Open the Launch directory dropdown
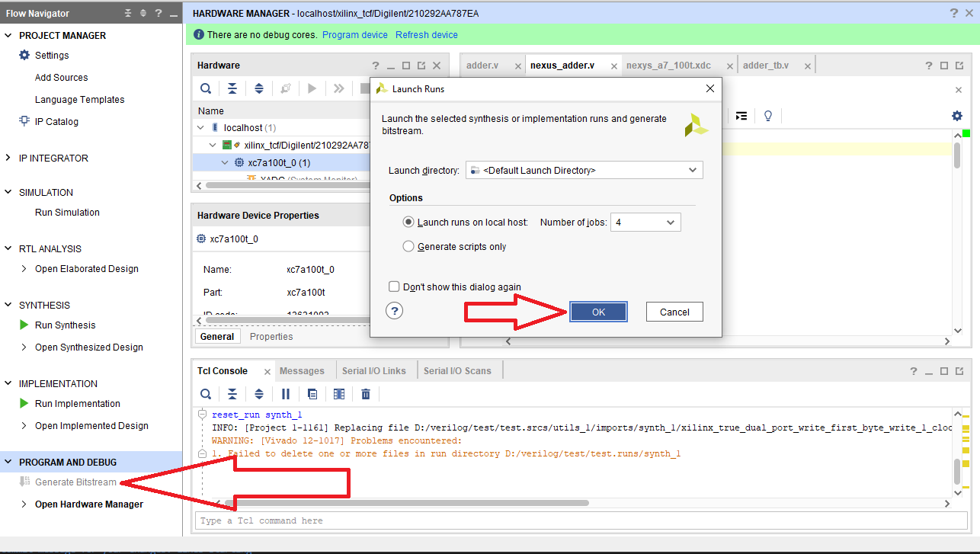 [692, 171]
